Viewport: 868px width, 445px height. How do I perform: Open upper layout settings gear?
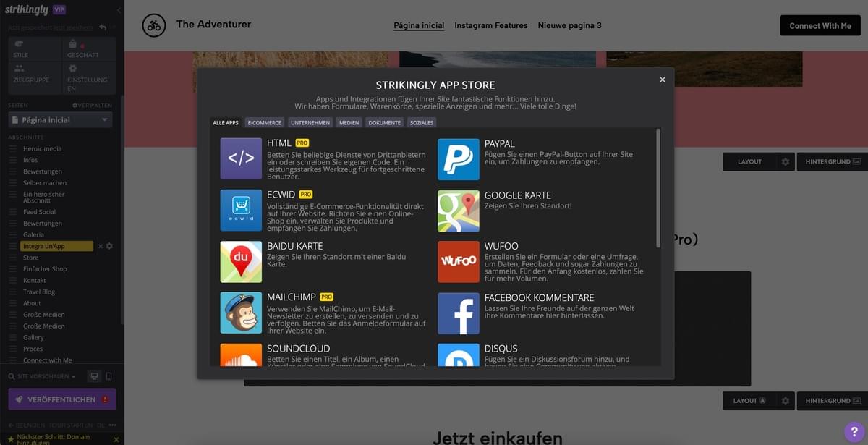tap(786, 161)
